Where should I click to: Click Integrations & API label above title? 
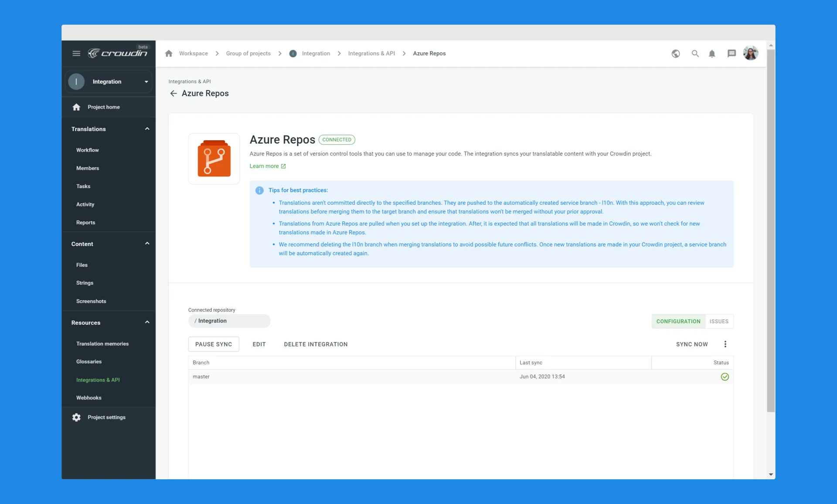point(190,81)
